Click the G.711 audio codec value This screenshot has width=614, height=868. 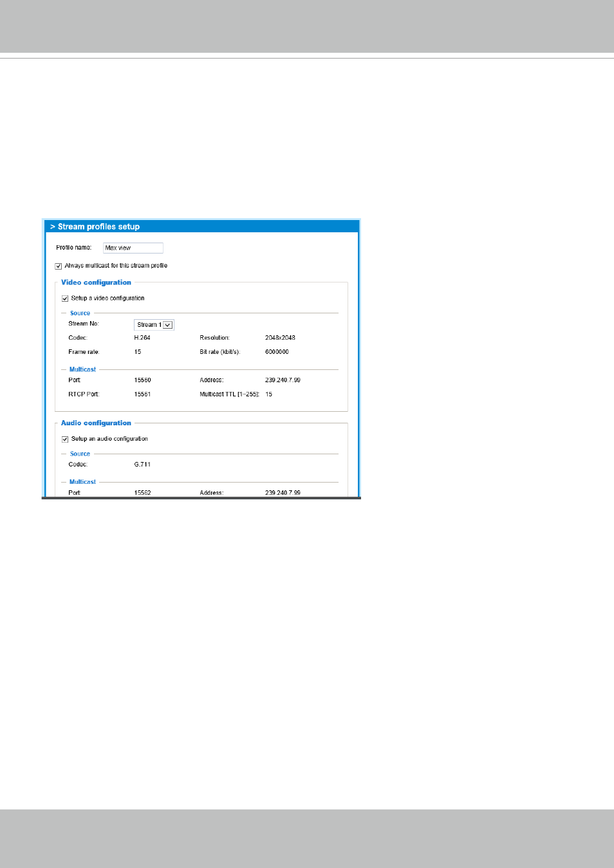[x=142, y=465]
